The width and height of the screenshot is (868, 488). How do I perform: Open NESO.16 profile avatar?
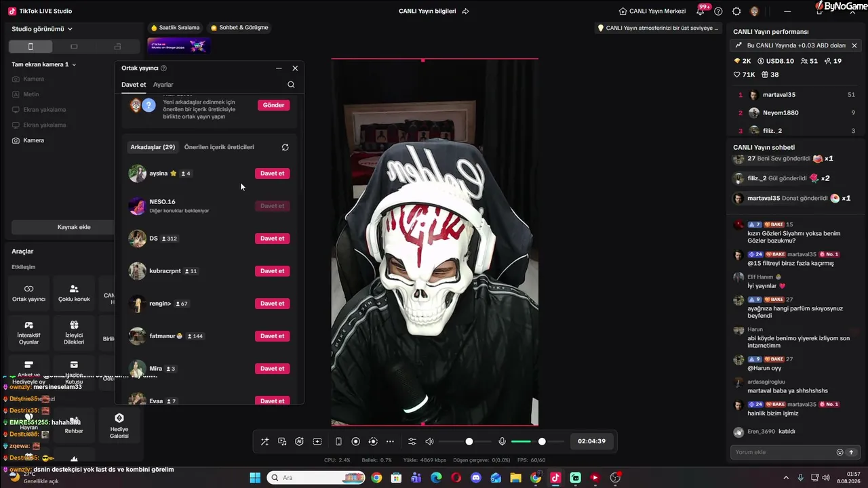pyautogui.click(x=138, y=206)
